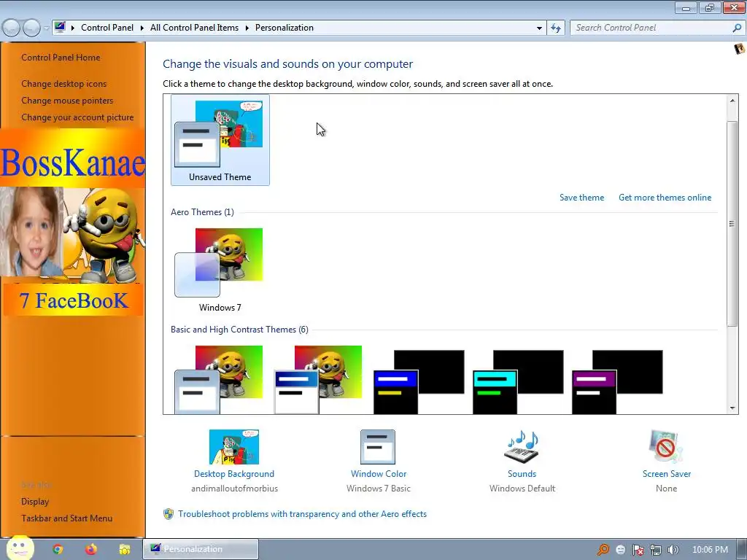The height and width of the screenshot is (560, 747).
Task: Click Personalization in address breadcrumb
Action: click(x=285, y=28)
